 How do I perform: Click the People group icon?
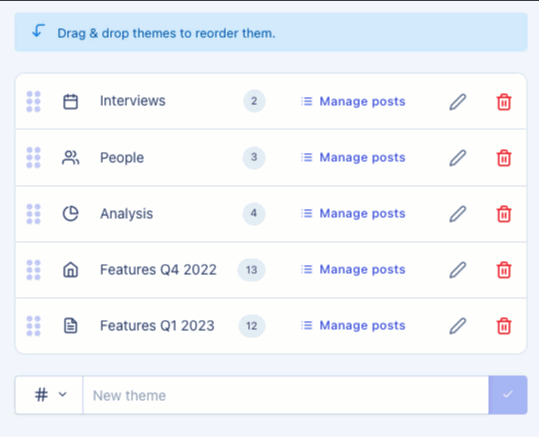(70, 158)
